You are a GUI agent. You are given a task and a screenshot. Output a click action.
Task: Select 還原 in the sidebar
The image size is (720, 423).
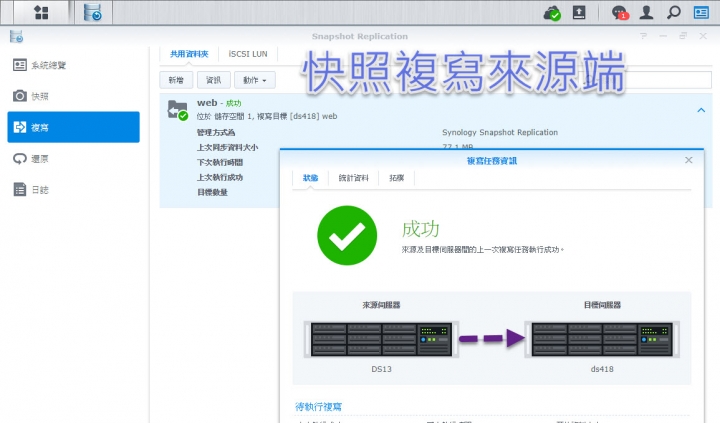tap(73, 159)
